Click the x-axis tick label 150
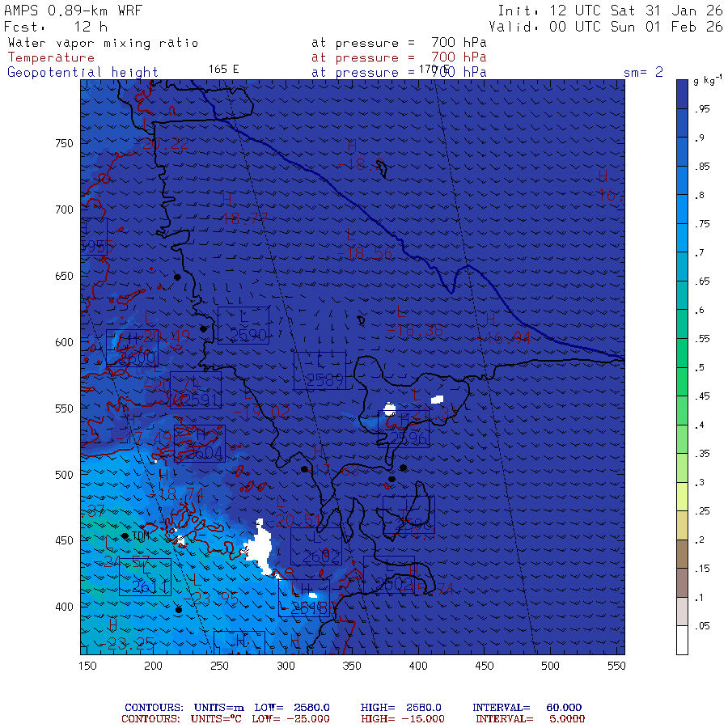 (x=87, y=666)
